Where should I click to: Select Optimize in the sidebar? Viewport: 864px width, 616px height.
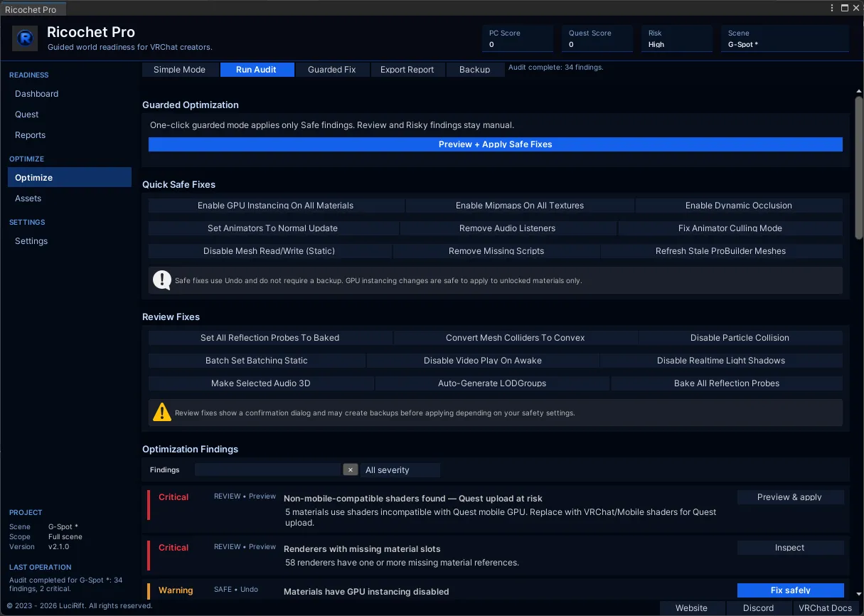click(70, 178)
